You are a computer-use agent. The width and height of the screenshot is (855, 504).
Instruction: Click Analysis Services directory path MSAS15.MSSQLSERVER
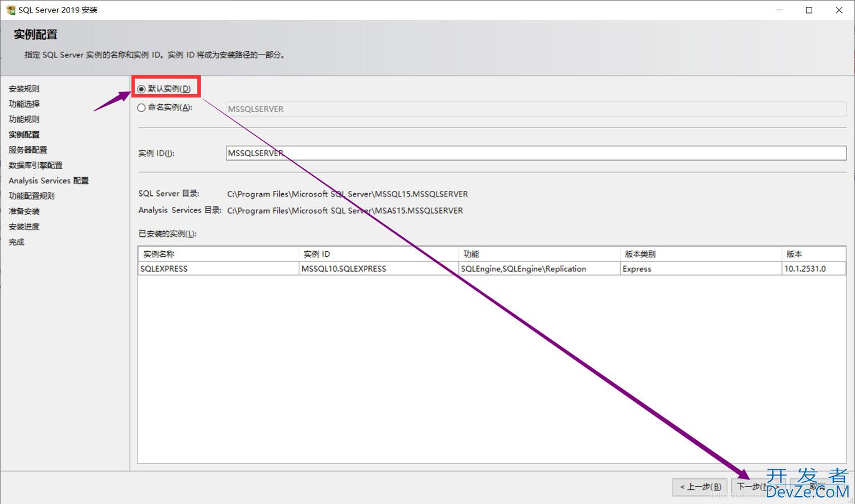coord(345,211)
